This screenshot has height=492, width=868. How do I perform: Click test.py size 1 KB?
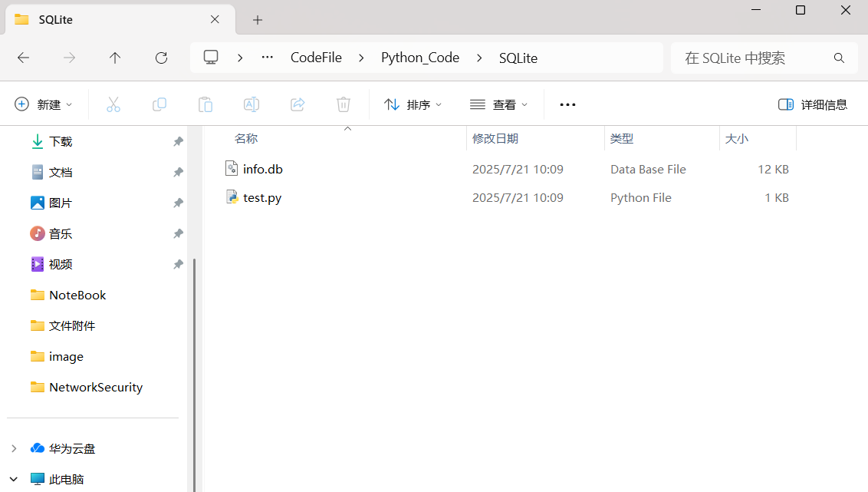[777, 198]
